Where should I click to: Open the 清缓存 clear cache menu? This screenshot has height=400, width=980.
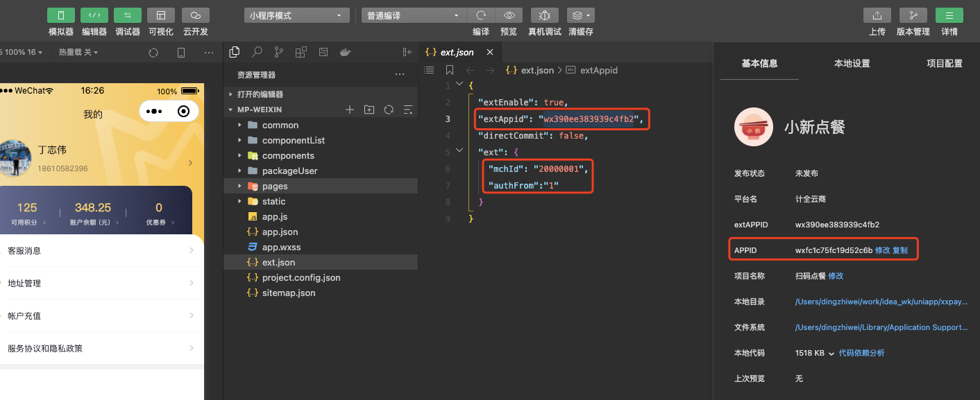tap(581, 15)
